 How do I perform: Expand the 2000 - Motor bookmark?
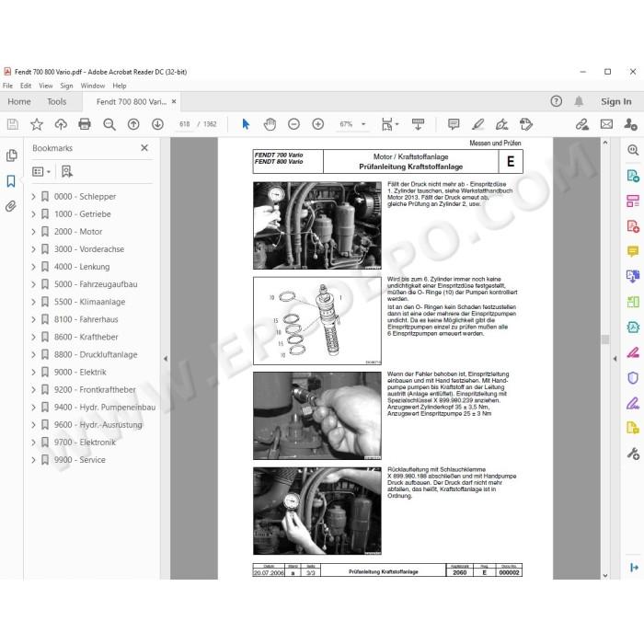click(33, 232)
